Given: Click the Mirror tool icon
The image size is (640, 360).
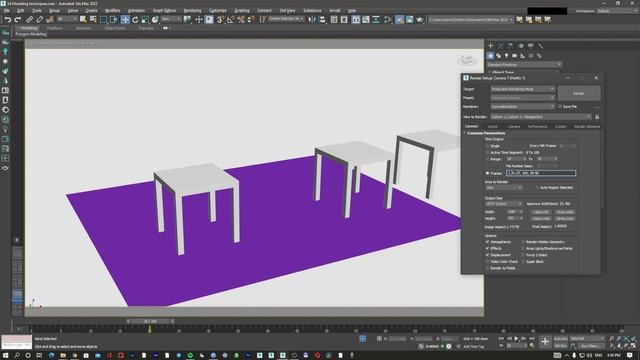Looking at the screenshot, I should [312, 20].
